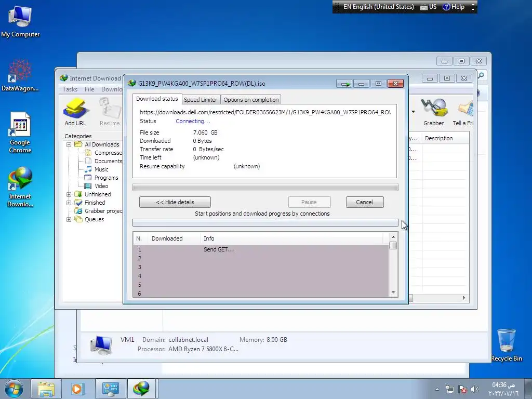532x399 pixels.
Task: Select the Music category
Action: coord(101,169)
